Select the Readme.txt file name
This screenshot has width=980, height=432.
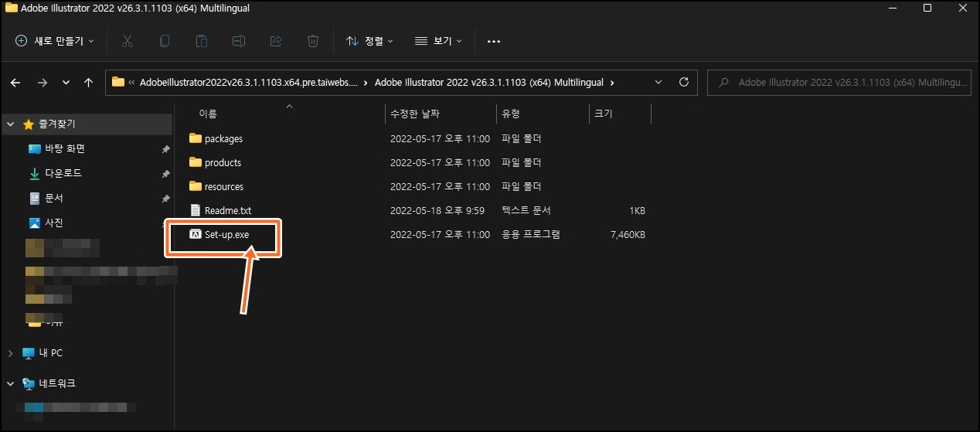228,211
